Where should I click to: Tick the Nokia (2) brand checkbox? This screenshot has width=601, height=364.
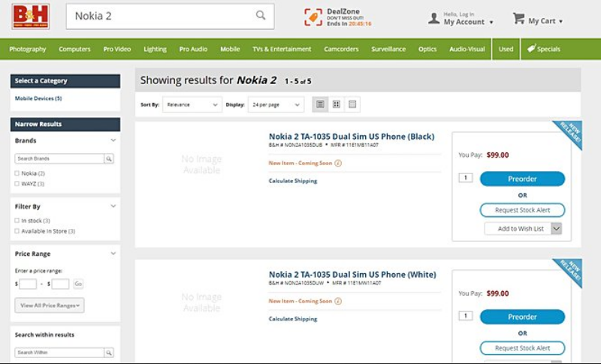pos(17,173)
